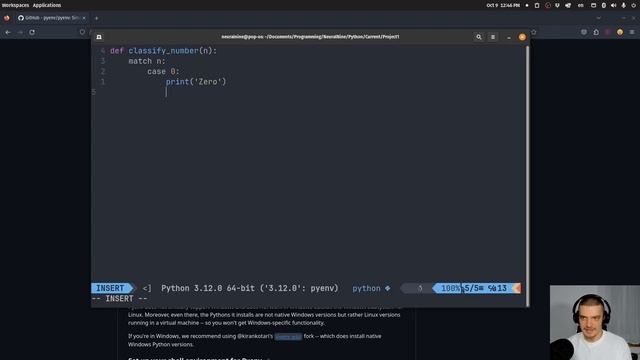Screen dimensions: 640x360
Task: Bookmark this page with the star icon
Action: [533, 32]
